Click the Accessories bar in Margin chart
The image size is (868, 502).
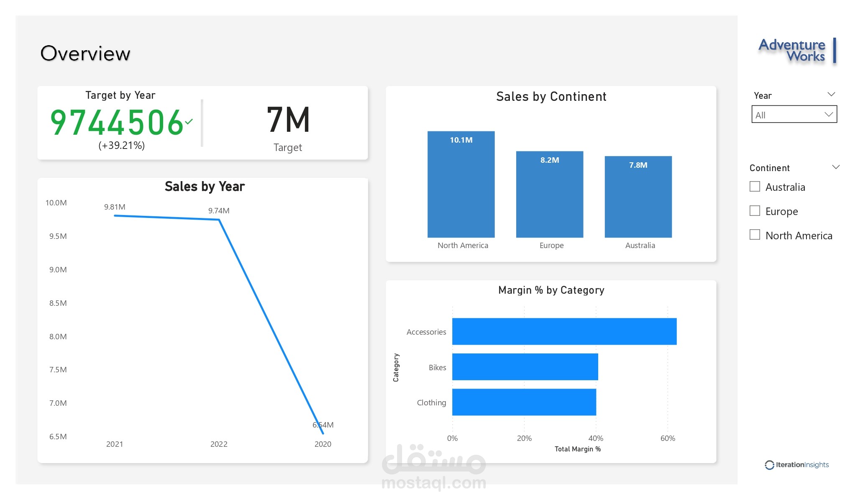pyautogui.click(x=563, y=331)
